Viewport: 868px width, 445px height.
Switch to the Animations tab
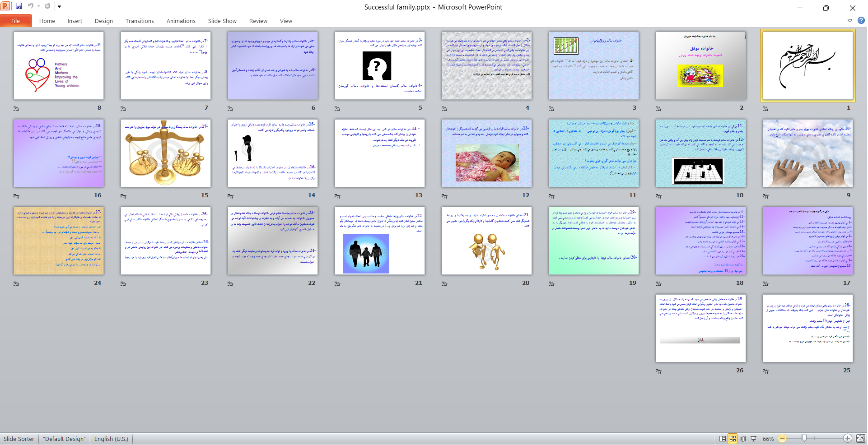point(181,21)
